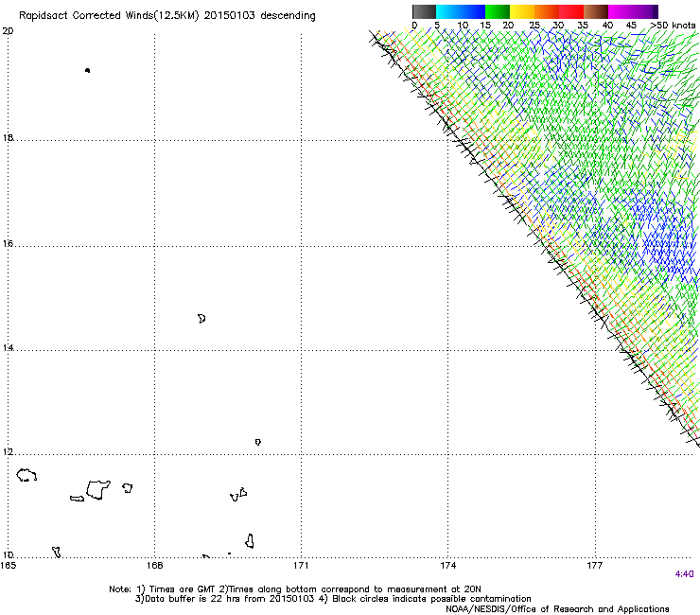Click the latitude label 16
The height and width of the screenshot is (615, 700).
pos(8,244)
